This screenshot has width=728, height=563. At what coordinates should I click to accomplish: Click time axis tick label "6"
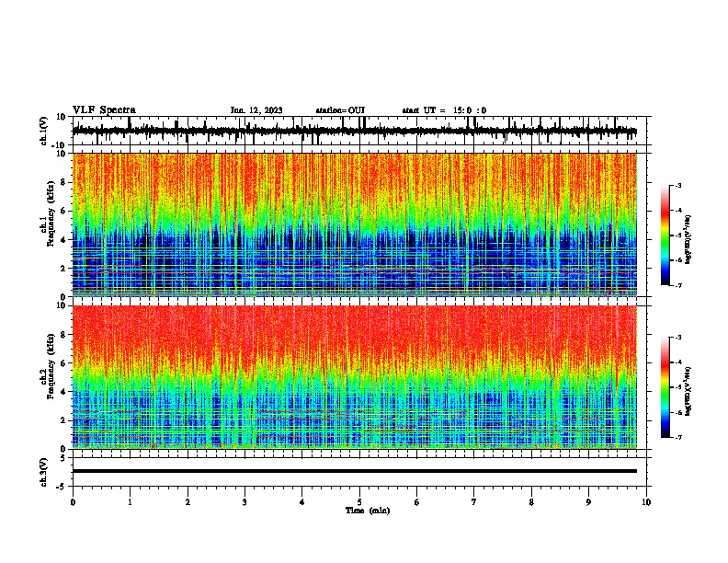[x=417, y=502]
